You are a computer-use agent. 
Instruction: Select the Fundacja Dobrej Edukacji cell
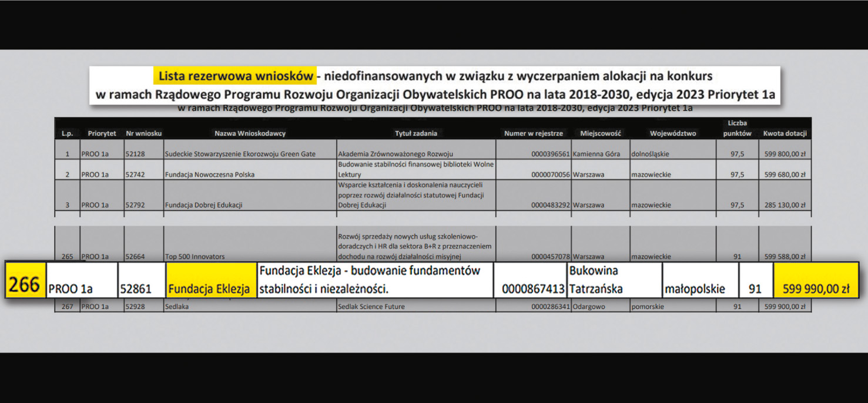(x=250, y=195)
